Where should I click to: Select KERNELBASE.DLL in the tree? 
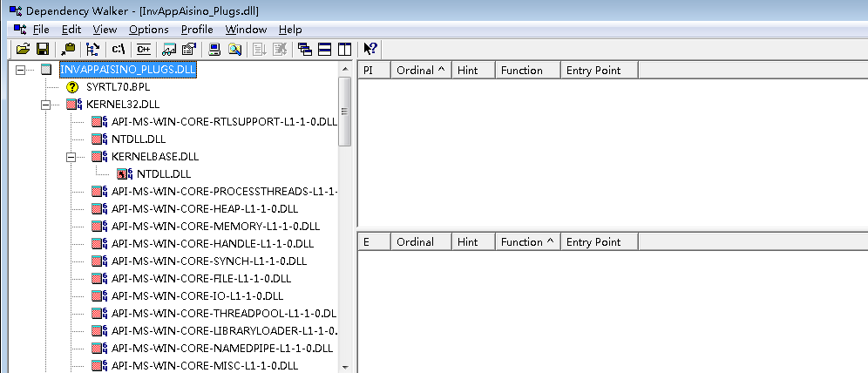154,157
